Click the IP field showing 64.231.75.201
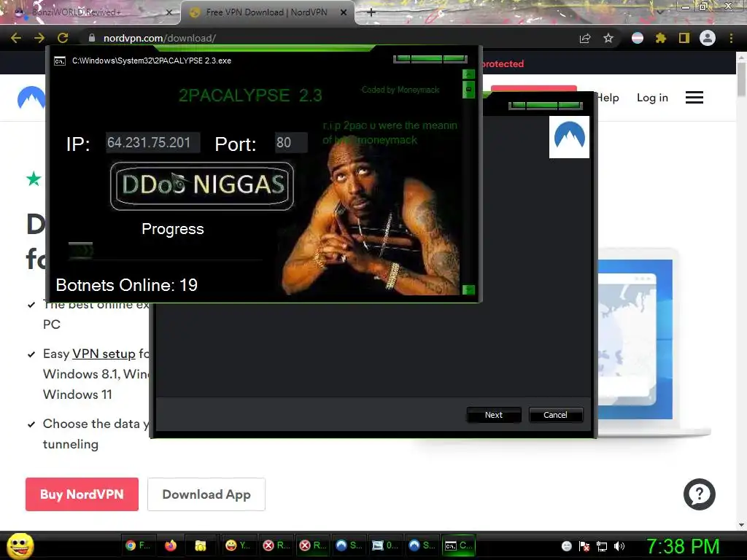 click(x=153, y=142)
